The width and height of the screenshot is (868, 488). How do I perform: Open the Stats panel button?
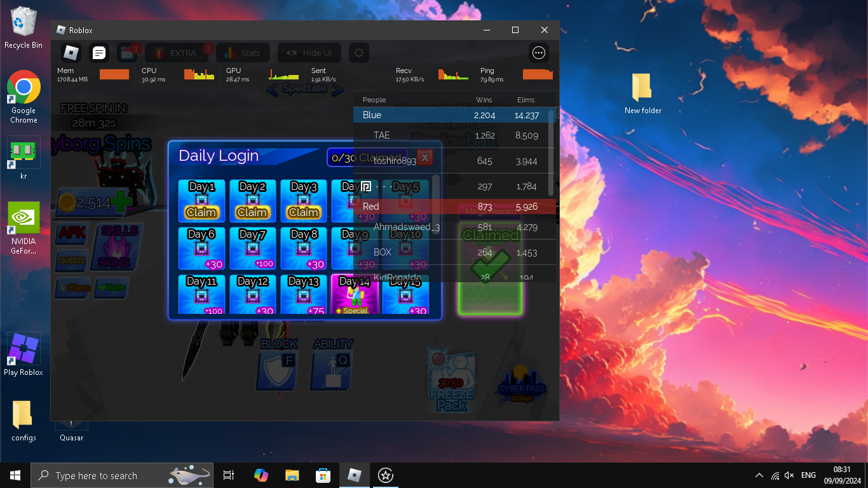(243, 53)
